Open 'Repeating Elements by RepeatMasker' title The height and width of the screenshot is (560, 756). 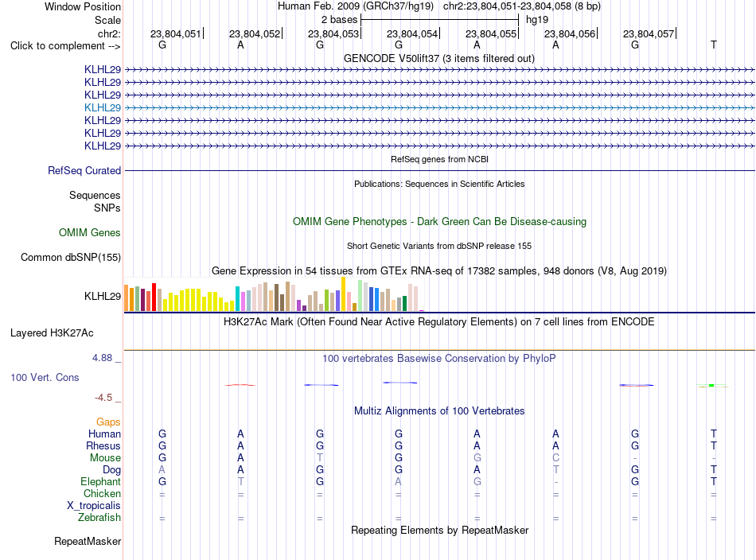point(440,531)
